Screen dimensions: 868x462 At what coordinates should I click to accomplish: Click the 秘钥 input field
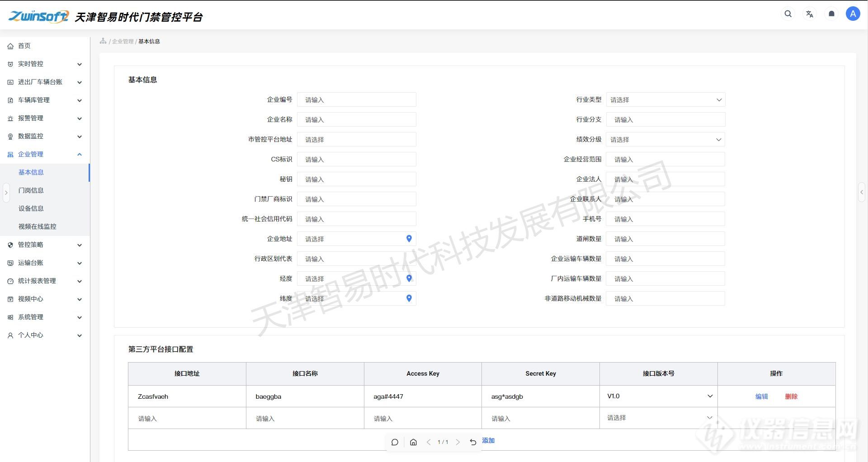357,179
